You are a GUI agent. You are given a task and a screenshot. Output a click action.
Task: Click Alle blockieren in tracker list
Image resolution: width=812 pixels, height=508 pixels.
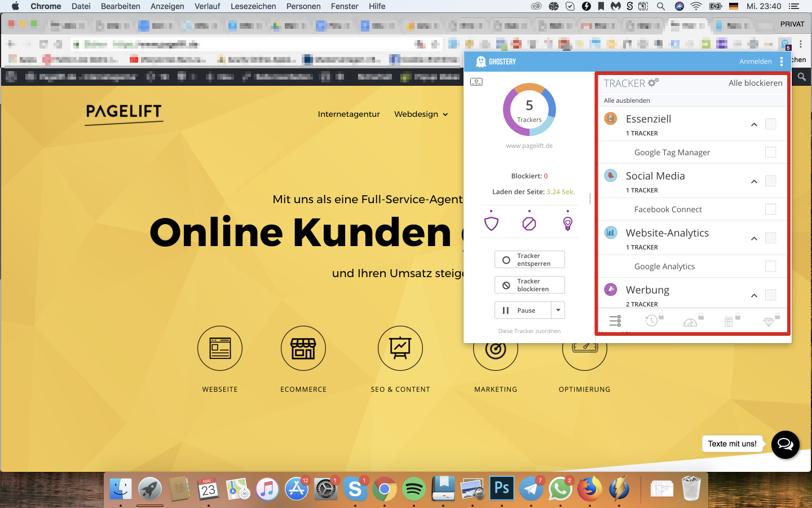pyautogui.click(x=756, y=83)
